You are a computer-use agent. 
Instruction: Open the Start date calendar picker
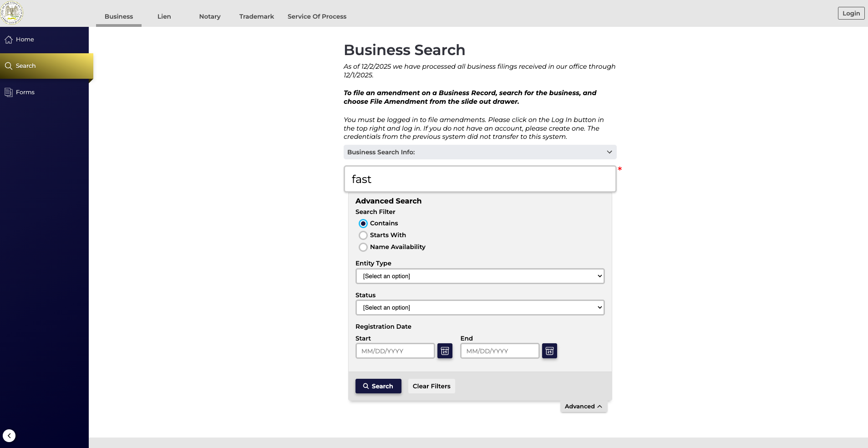pyautogui.click(x=445, y=351)
